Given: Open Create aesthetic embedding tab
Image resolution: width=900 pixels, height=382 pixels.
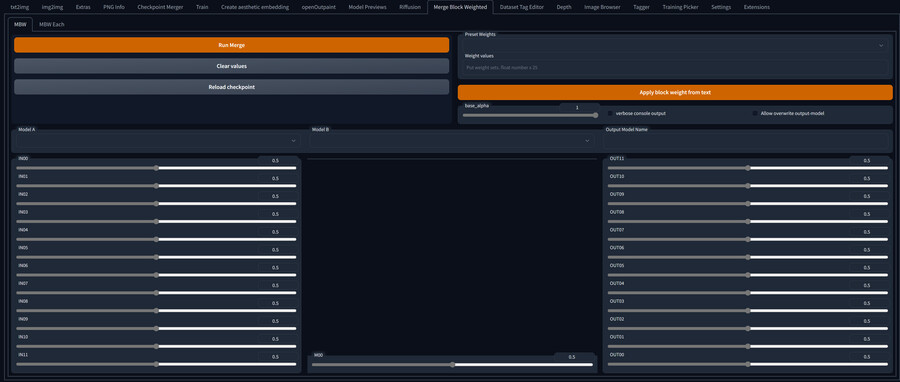Looking at the screenshot, I should pyautogui.click(x=255, y=7).
